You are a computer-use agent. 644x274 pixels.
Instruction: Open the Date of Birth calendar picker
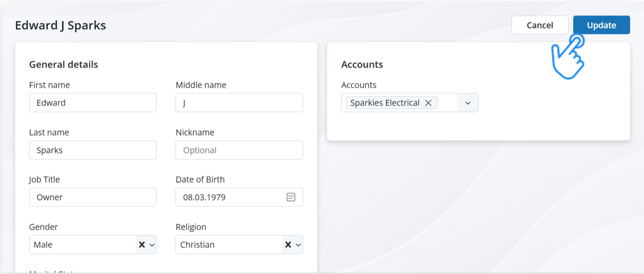291,197
